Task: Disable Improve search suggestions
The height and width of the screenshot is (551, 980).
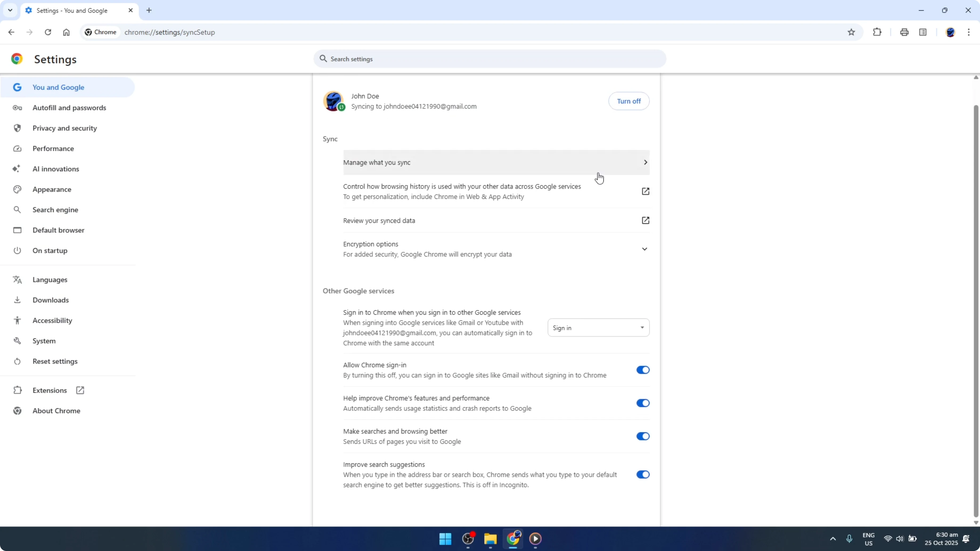Action: 643,474
